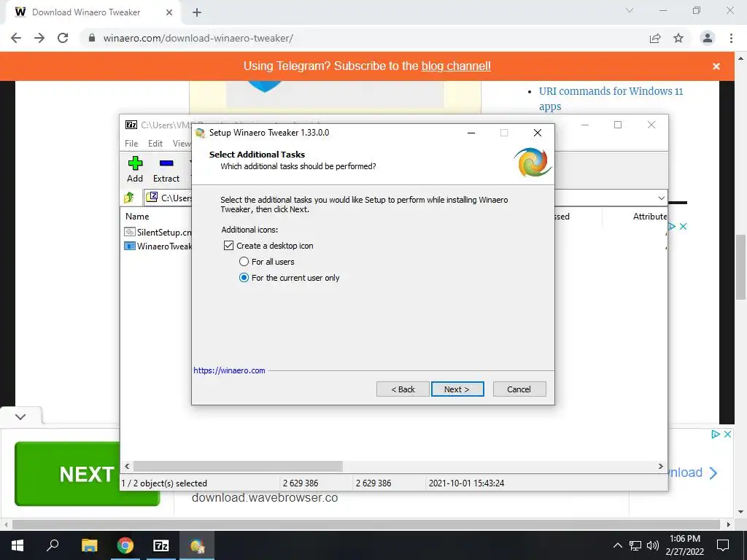The width and height of the screenshot is (747, 560).
Task: Click '1 / 2 object(s) selected' status text
Action: 164,483
